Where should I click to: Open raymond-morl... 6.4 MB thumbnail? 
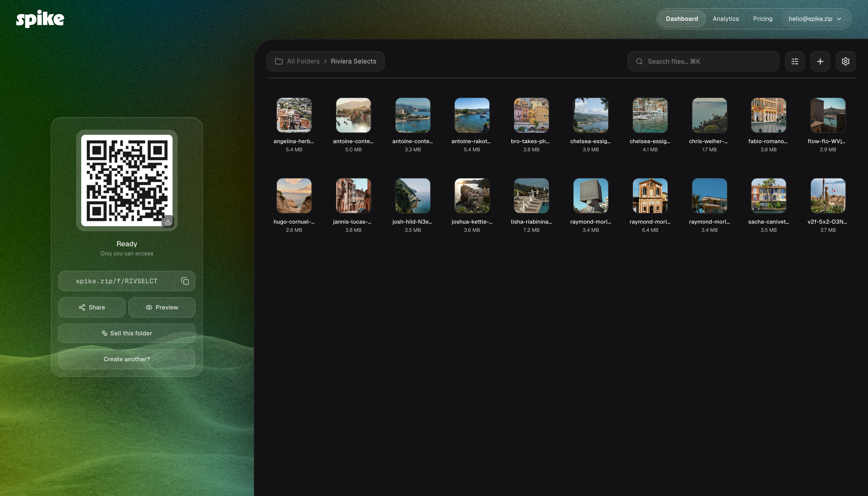tap(650, 195)
